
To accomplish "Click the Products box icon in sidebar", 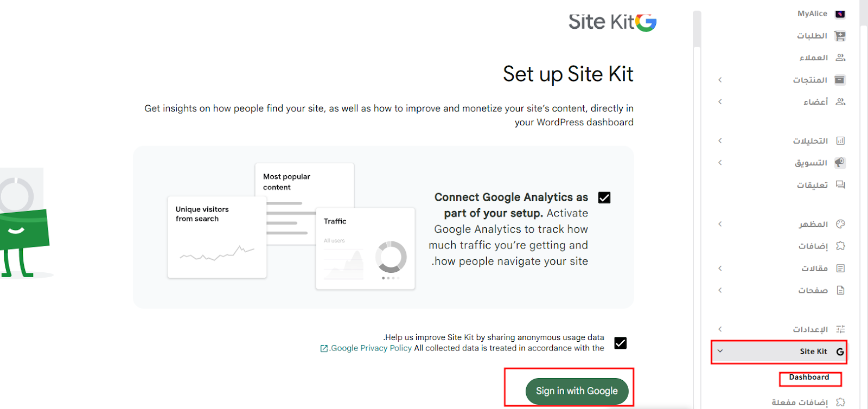I will (840, 80).
